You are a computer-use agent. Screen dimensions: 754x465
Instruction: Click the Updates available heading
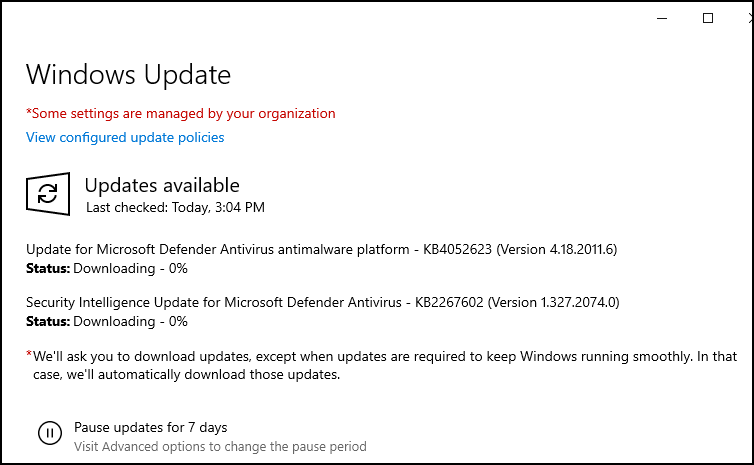(x=162, y=186)
